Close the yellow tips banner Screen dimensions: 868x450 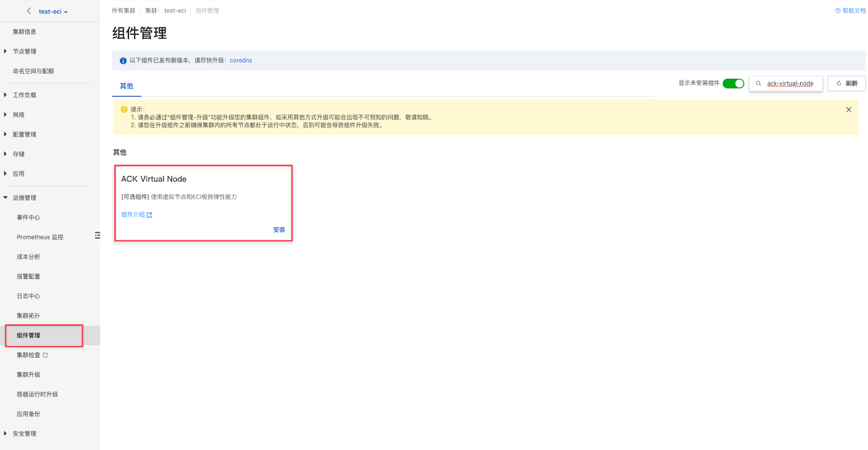click(848, 110)
